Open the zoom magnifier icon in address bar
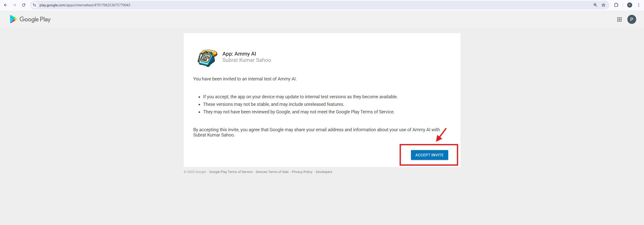 pyautogui.click(x=595, y=5)
